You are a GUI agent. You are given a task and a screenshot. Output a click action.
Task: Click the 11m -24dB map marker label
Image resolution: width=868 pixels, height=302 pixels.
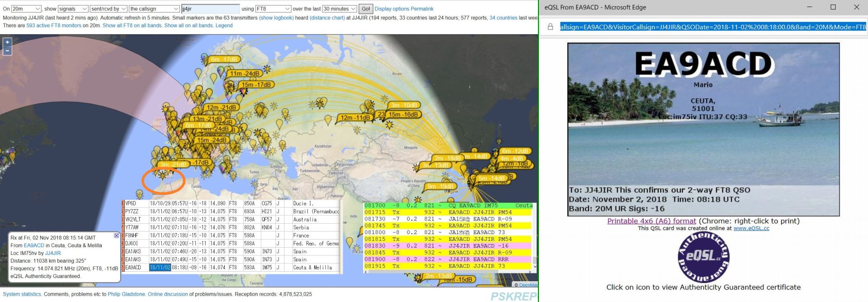(x=245, y=73)
